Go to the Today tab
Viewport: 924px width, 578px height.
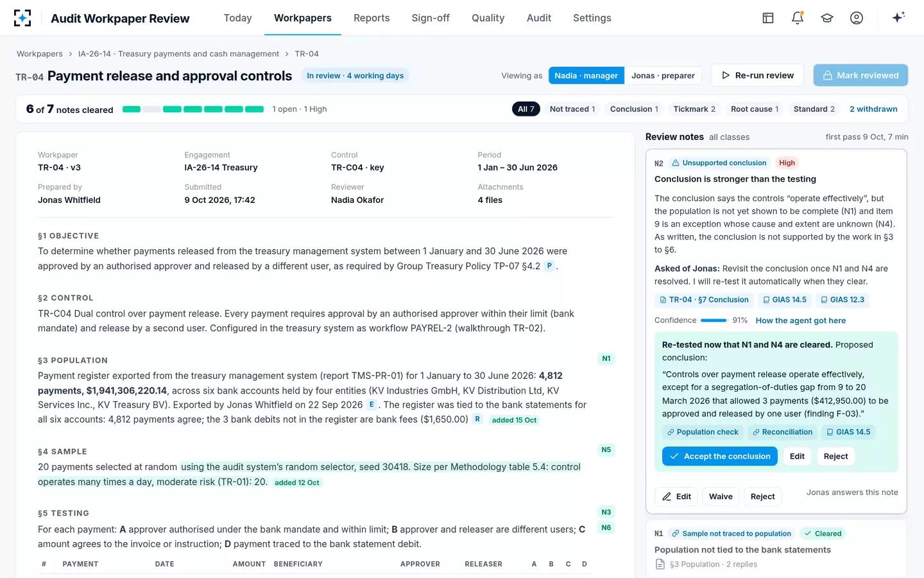pos(237,18)
